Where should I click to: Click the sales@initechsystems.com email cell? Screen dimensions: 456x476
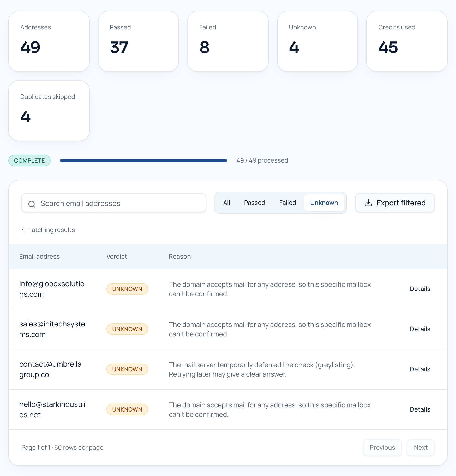pos(52,329)
